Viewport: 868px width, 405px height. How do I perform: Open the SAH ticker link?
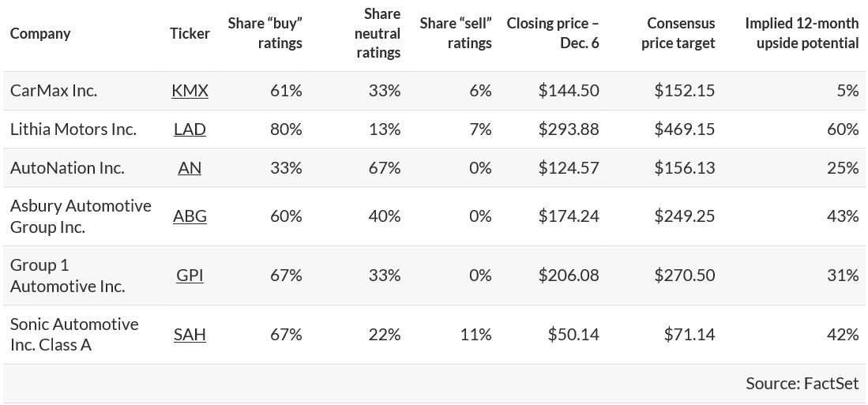point(190,334)
